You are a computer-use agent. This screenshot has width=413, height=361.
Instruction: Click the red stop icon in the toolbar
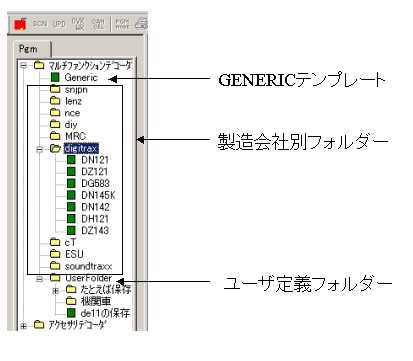pyautogui.click(x=20, y=24)
